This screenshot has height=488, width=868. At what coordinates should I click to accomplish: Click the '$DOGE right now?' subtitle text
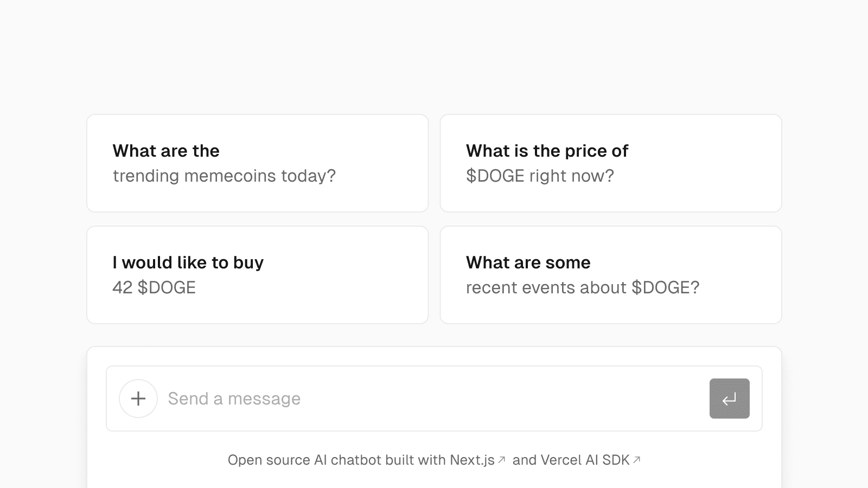[x=540, y=176]
